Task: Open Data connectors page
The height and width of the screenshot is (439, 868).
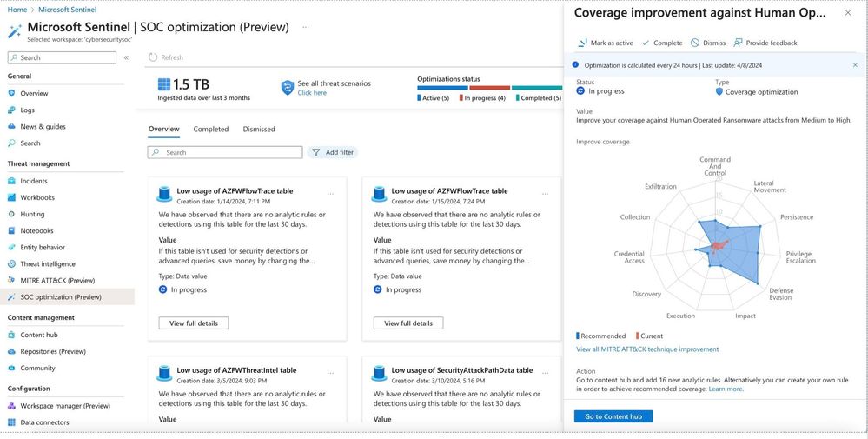Action: pos(44,422)
